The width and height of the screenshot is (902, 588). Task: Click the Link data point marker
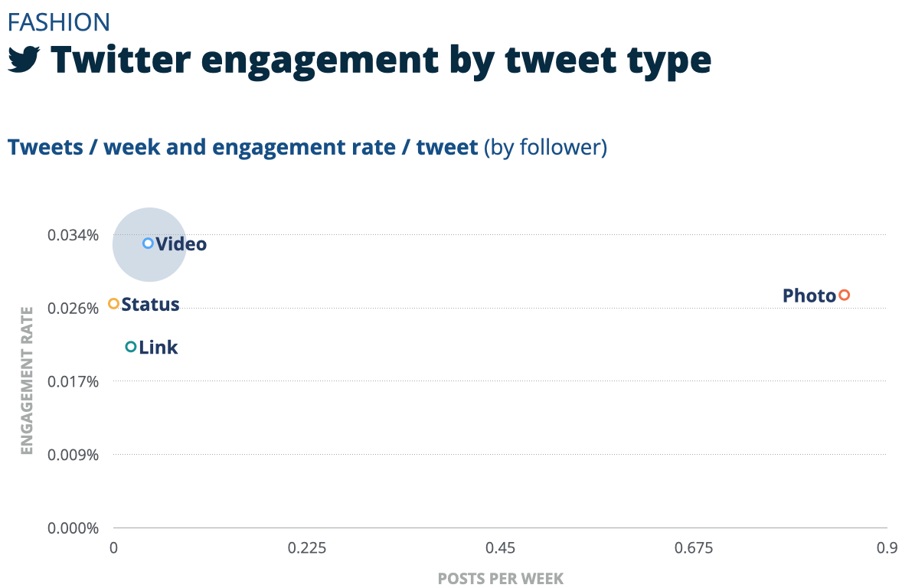click(131, 347)
